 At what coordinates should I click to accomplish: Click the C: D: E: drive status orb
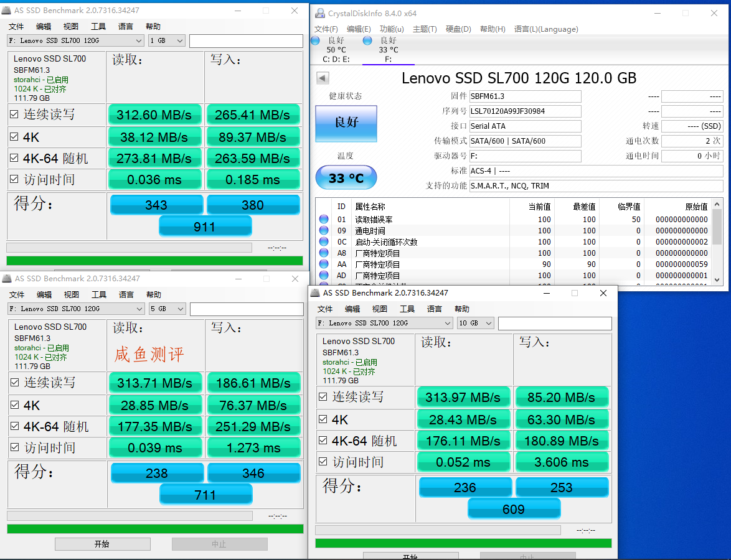tap(316, 40)
